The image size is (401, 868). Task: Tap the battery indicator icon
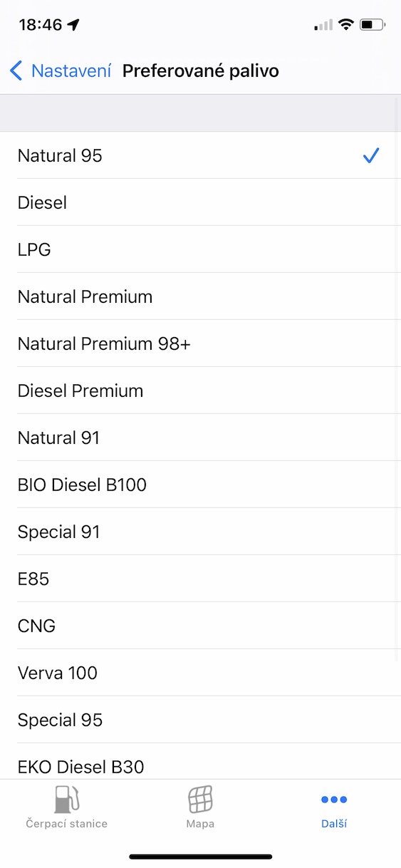[373, 25]
